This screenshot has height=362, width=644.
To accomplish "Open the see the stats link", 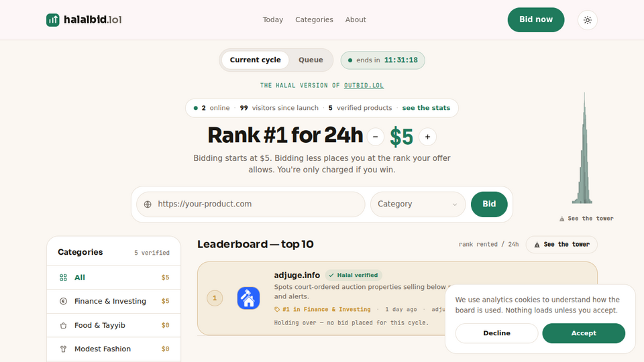I will pos(426,108).
